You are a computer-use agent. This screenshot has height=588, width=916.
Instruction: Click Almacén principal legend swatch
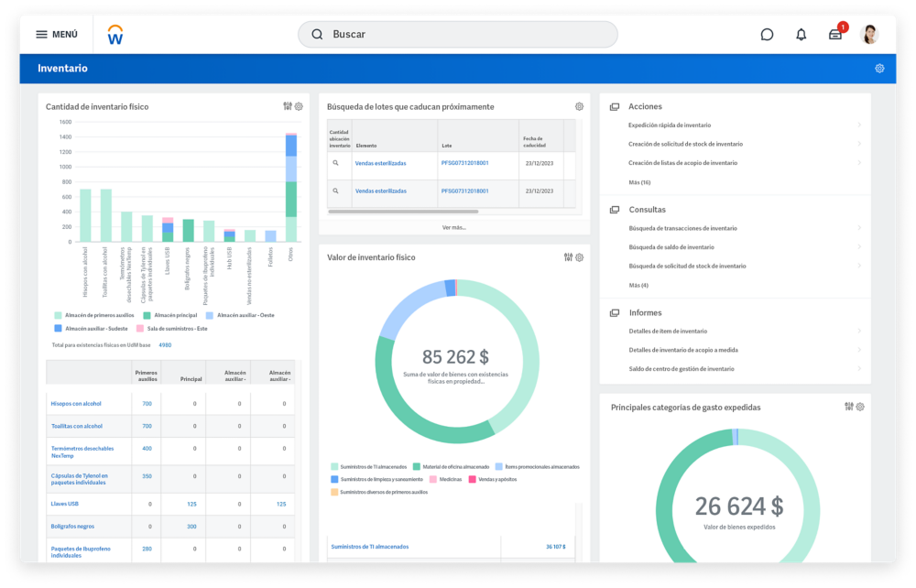click(147, 315)
